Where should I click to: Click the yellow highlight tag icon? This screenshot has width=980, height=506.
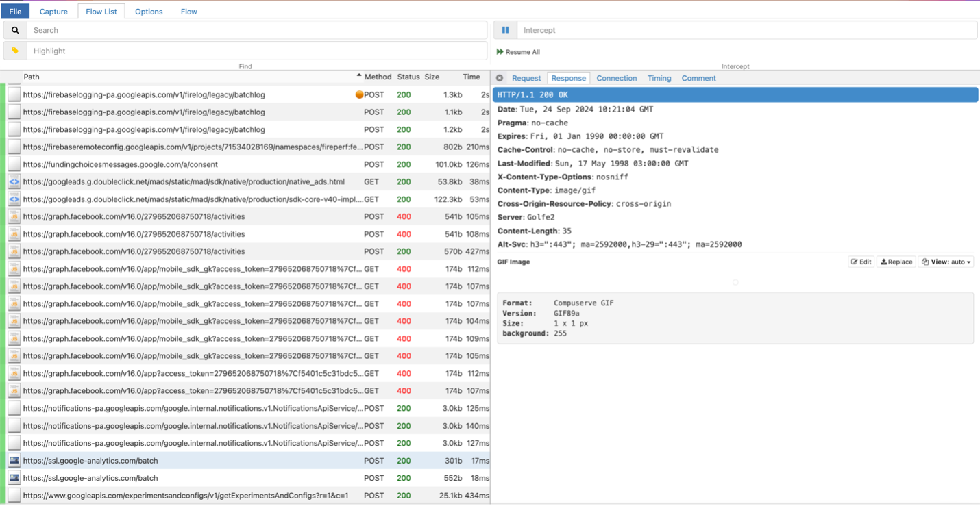(15, 51)
